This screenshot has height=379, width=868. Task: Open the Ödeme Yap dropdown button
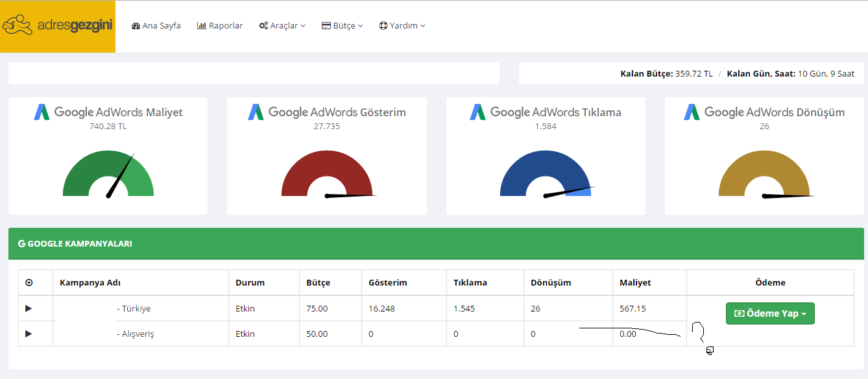(x=770, y=313)
